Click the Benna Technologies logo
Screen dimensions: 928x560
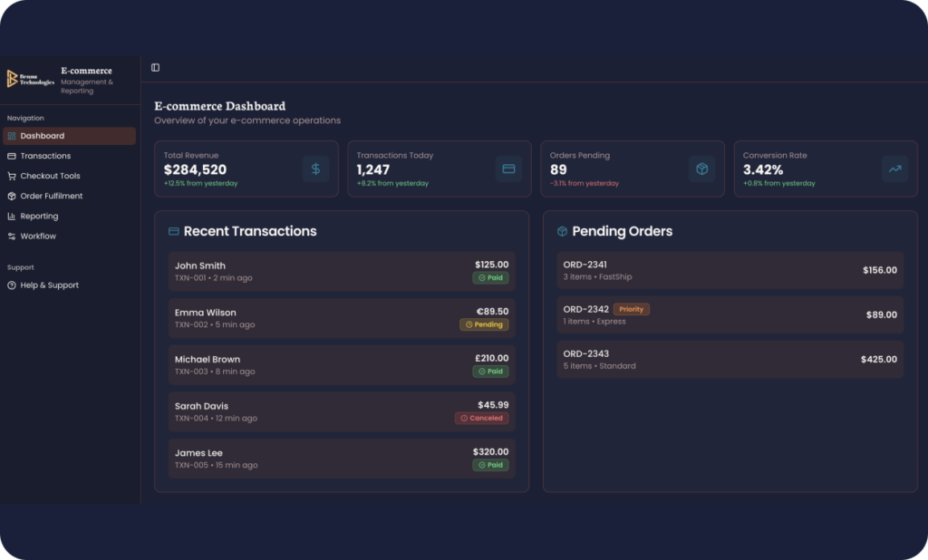[x=30, y=80]
